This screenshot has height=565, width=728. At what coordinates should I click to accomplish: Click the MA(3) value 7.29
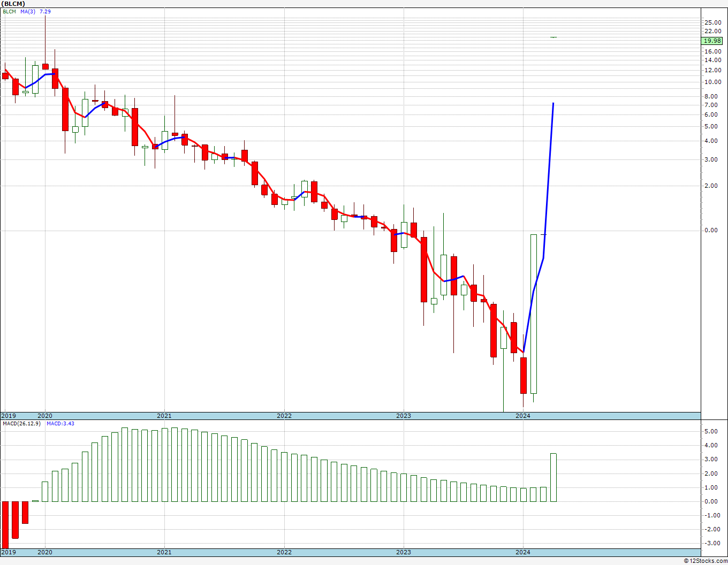tap(45, 11)
